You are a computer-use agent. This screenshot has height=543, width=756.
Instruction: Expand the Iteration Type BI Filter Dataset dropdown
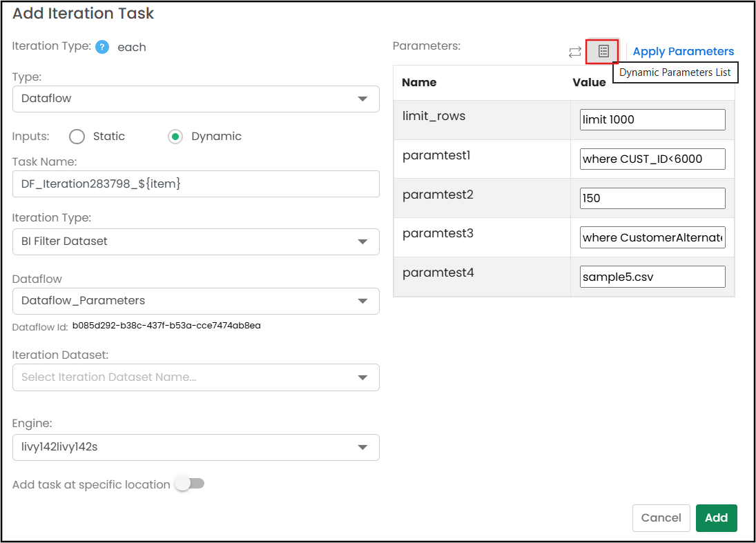pos(196,241)
